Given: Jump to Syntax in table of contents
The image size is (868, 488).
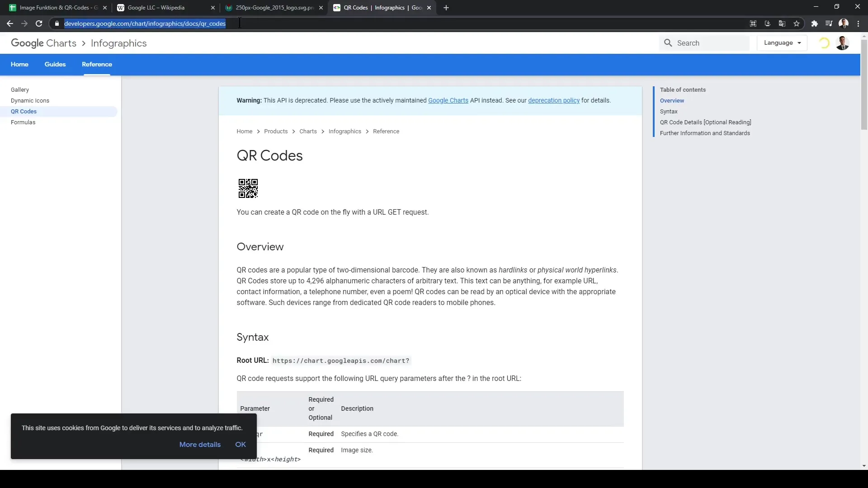Looking at the screenshot, I should pos(669,112).
